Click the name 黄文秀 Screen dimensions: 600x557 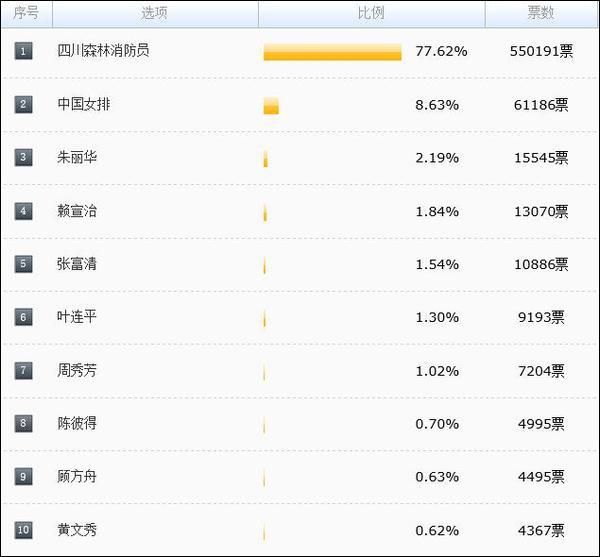coord(77,530)
